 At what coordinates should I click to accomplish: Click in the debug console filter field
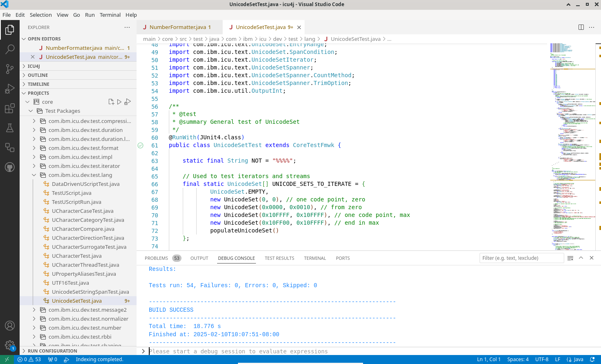click(521, 258)
